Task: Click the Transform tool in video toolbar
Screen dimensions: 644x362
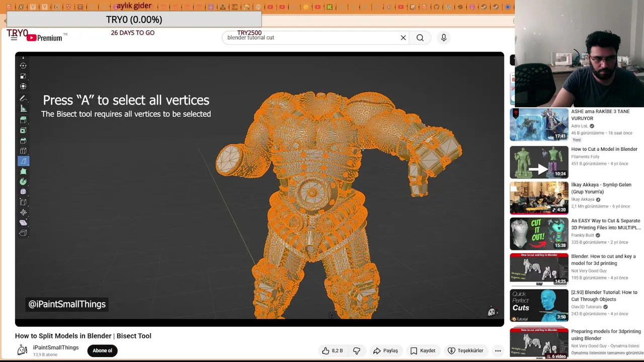Action: 23,86
